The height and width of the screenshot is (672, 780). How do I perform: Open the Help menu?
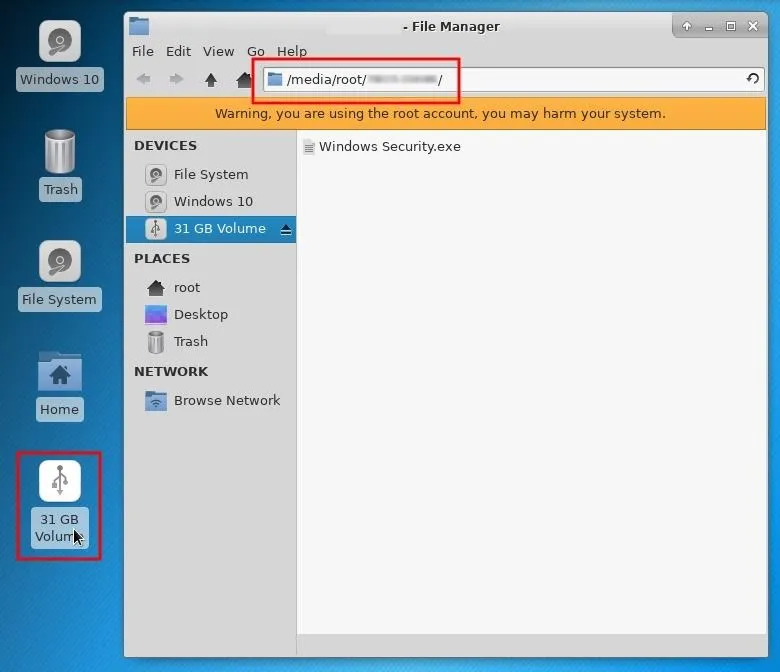pyautogui.click(x=292, y=51)
